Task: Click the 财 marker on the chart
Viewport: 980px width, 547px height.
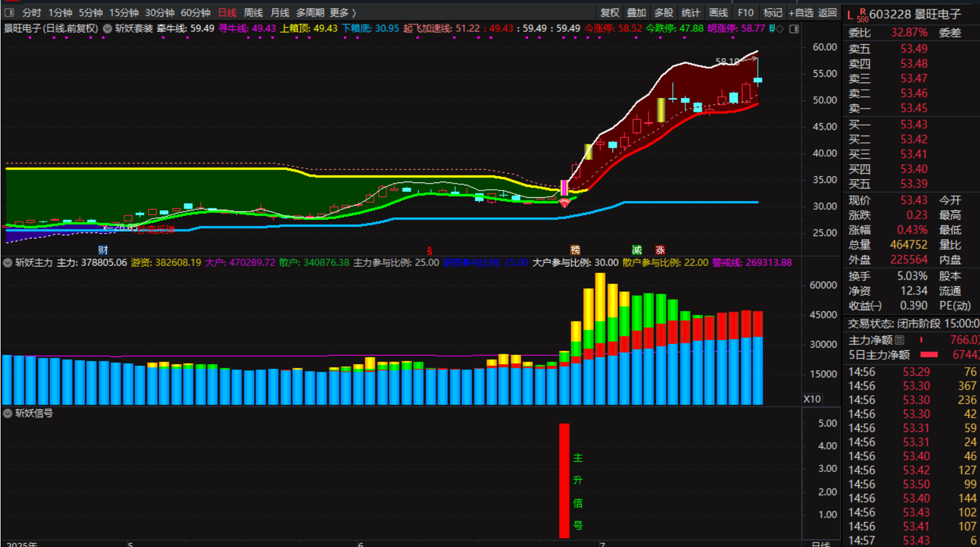Action: coord(103,250)
